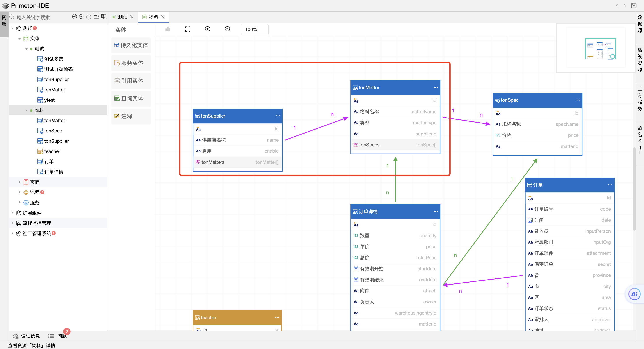This screenshot has width=644, height=349.
Task: Expand the 流程 node
Action: [x=20, y=192]
